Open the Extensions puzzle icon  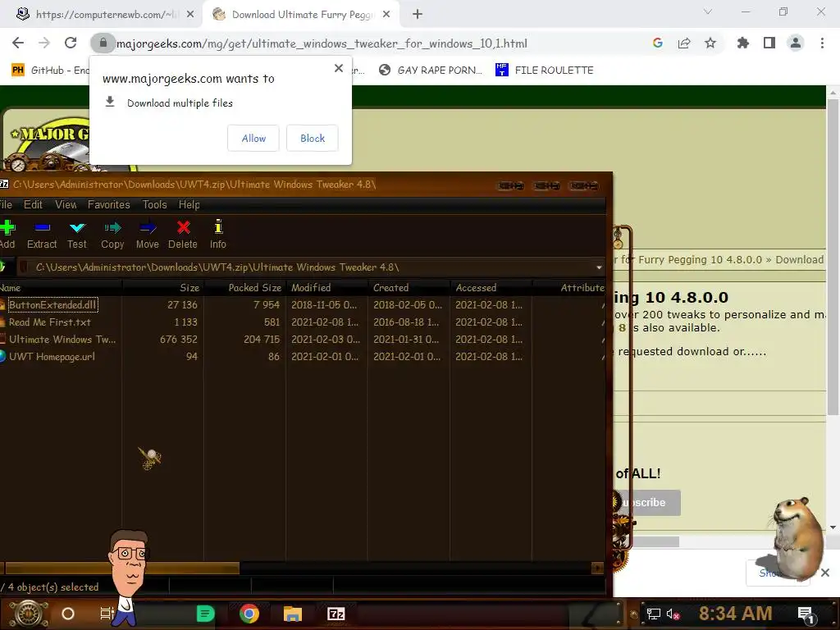coord(743,43)
